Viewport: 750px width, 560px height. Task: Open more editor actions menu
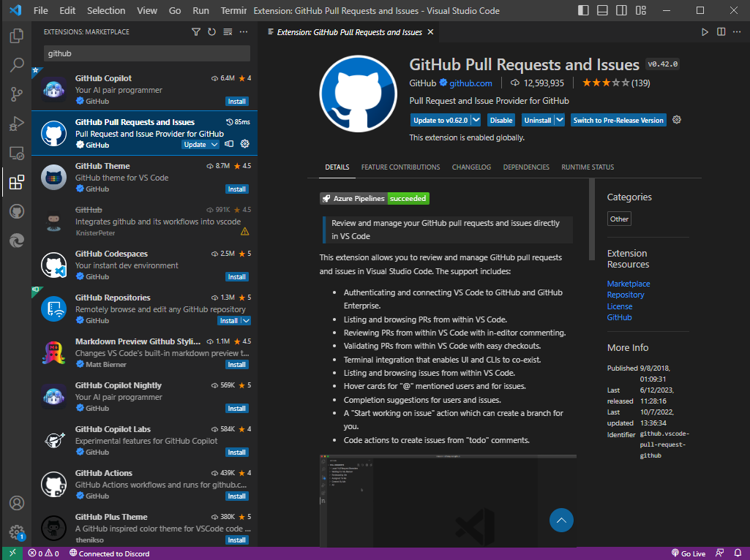(737, 32)
